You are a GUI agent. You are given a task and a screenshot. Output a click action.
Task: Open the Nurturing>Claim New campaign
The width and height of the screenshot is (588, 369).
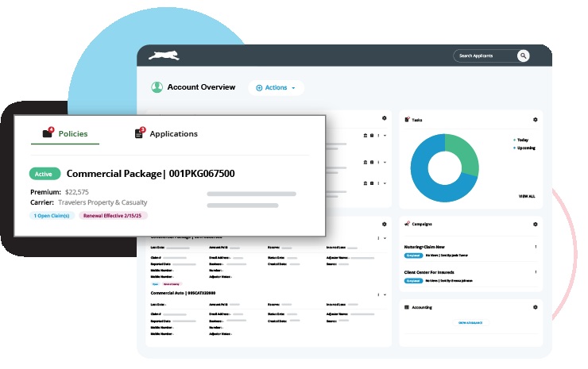(424, 247)
